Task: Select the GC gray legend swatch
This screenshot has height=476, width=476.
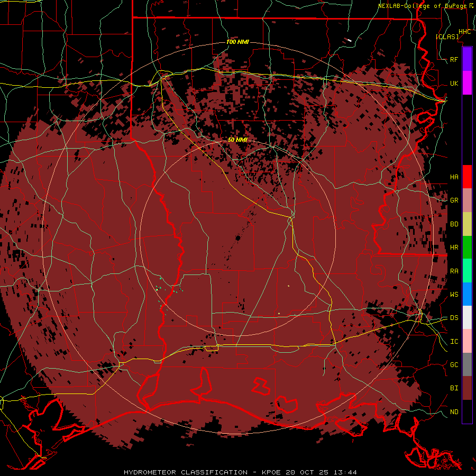Action: (x=467, y=364)
